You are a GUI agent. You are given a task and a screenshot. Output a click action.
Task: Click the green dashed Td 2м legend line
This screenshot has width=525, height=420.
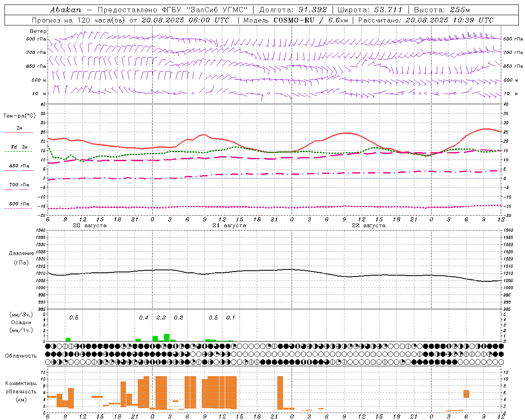pyautogui.click(x=18, y=151)
